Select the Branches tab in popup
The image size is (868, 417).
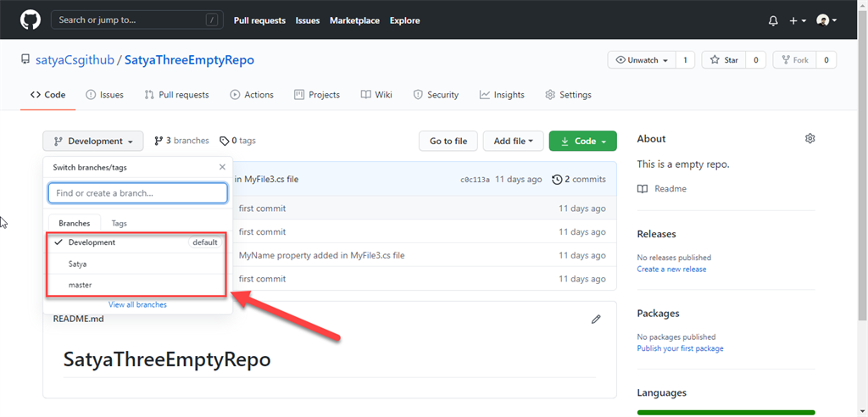(75, 223)
